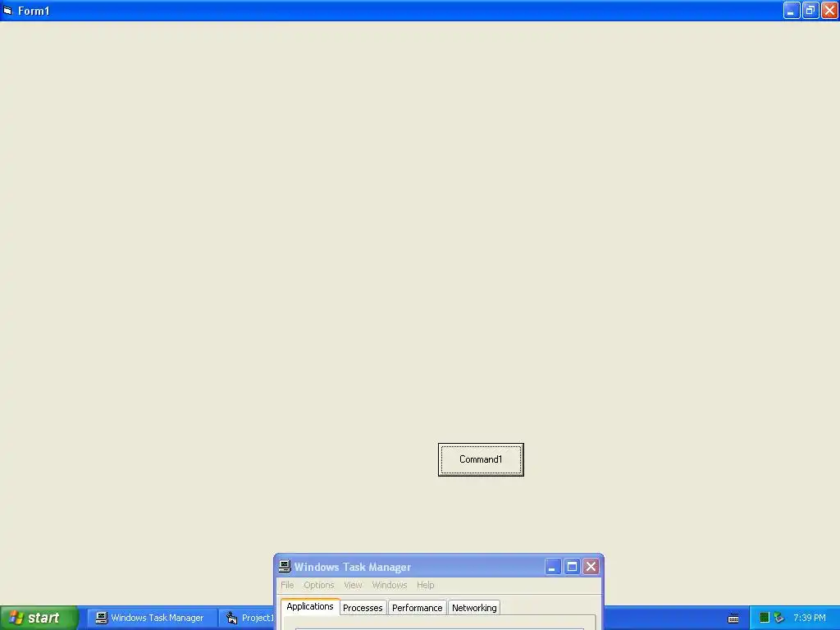Open the Windows start menu
Viewport: 840px width, 630px height.
click(x=39, y=618)
